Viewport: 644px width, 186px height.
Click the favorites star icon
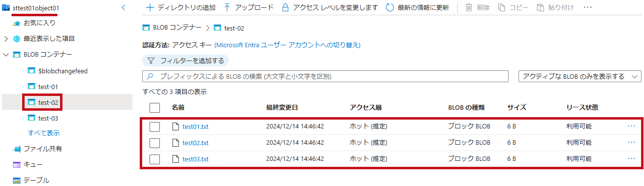point(17,23)
